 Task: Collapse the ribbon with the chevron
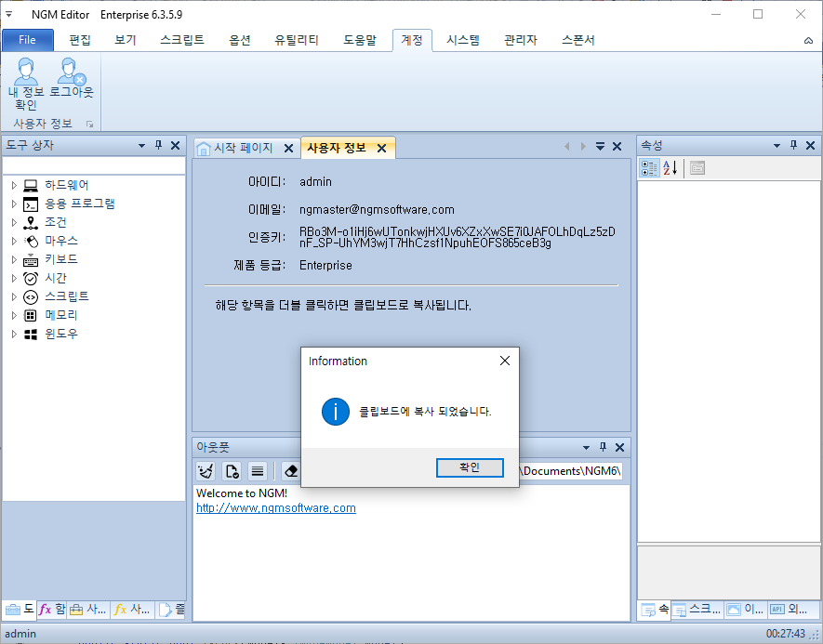tap(808, 40)
